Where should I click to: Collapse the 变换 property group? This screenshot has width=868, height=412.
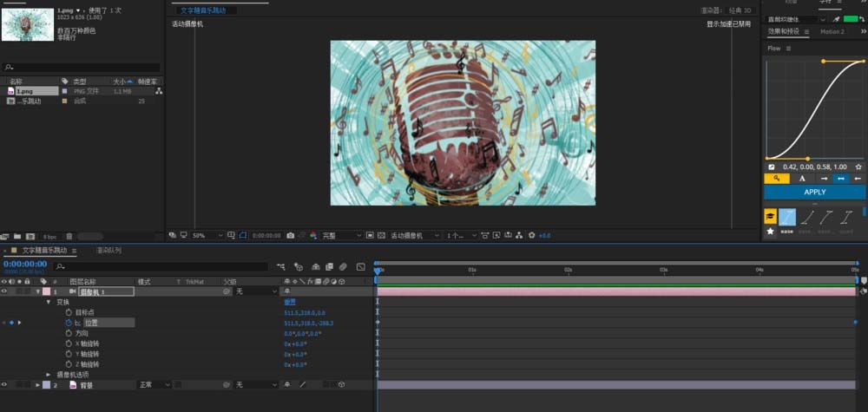pyautogui.click(x=49, y=302)
